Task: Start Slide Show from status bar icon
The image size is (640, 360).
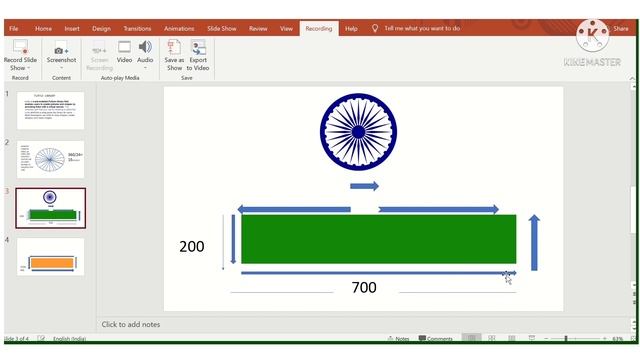Action: click(532, 338)
